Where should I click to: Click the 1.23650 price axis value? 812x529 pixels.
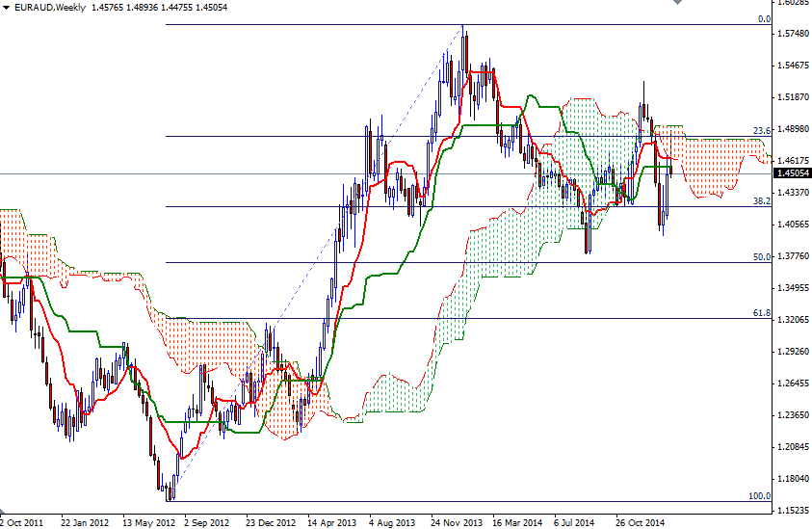793,415
